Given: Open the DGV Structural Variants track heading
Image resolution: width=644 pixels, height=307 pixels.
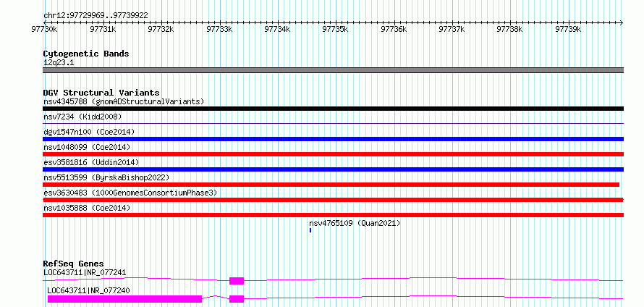Looking at the screenshot, I should (101, 93).
